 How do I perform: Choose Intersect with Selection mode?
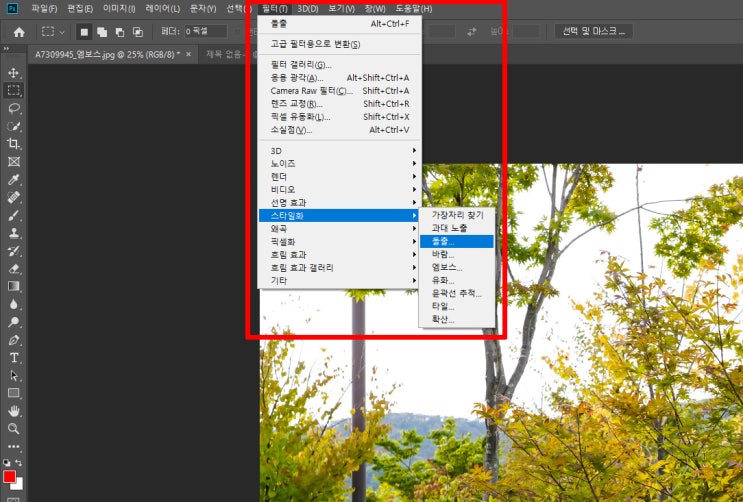[x=137, y=32]
